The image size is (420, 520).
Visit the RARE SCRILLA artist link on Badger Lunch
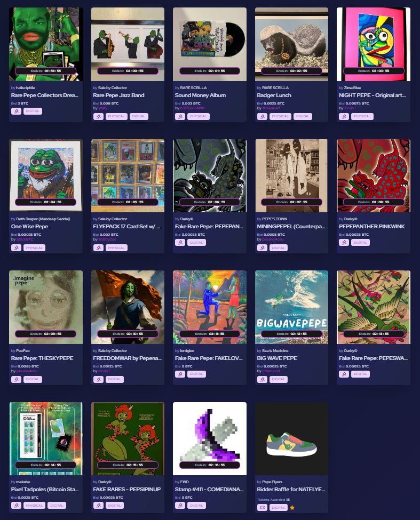(x=275, y=88)
